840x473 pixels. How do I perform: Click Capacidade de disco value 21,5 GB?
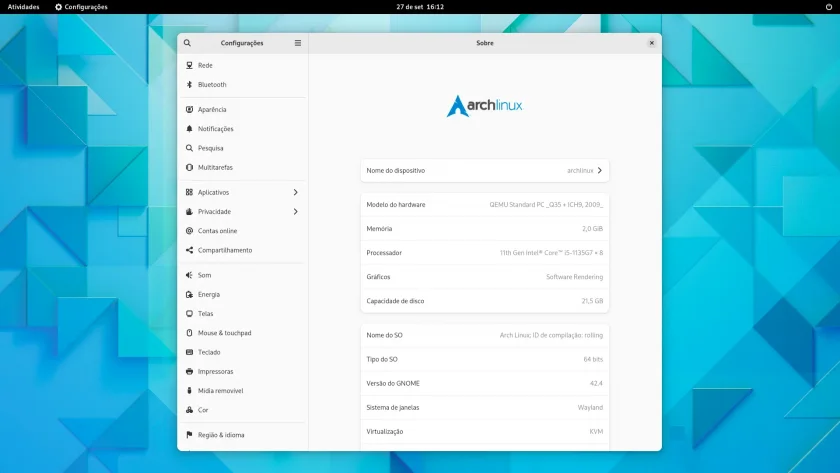[x=592, y=301]
